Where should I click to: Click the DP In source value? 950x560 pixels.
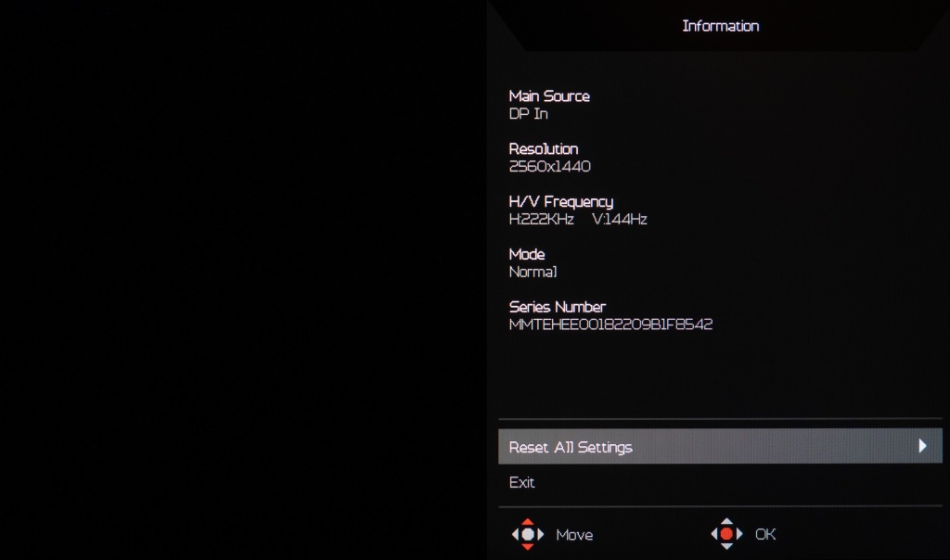click(528, 114)
